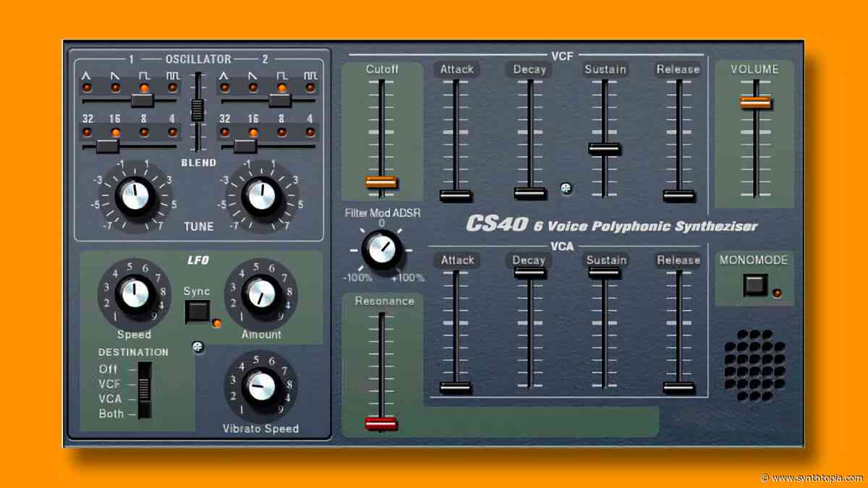Set Oscillator 1 footage to 8
The image size is (868, 488).
click(144, 132)
